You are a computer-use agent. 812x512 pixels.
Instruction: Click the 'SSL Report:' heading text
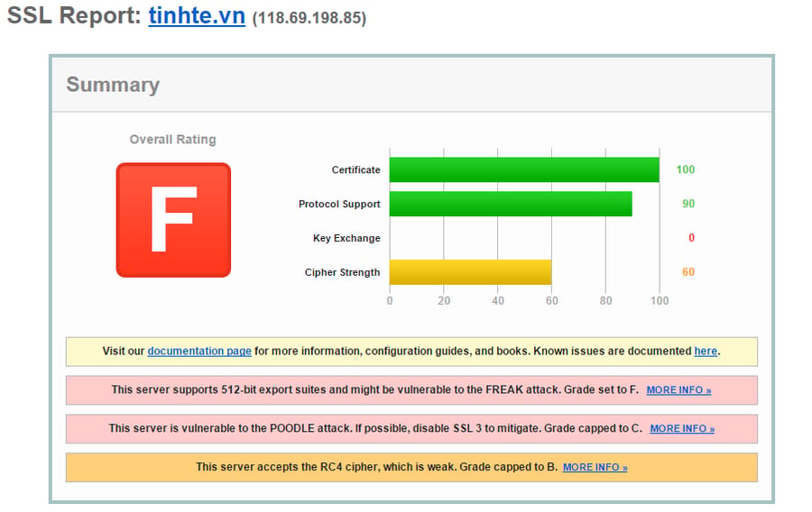point(74,15)
